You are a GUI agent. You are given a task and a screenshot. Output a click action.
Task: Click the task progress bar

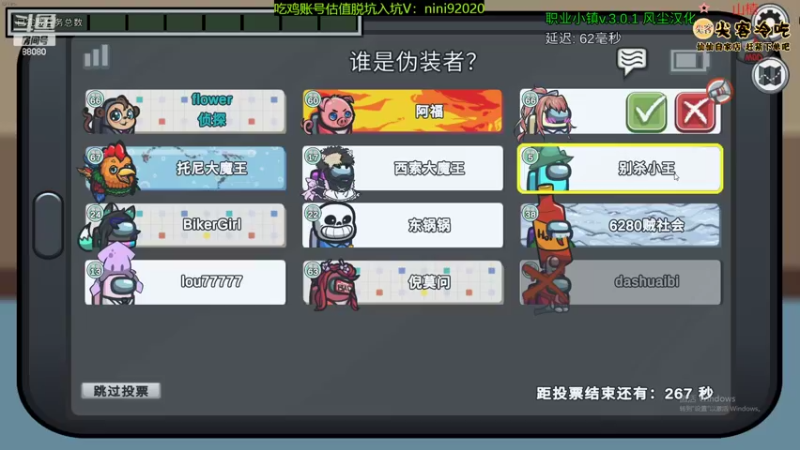184,22
